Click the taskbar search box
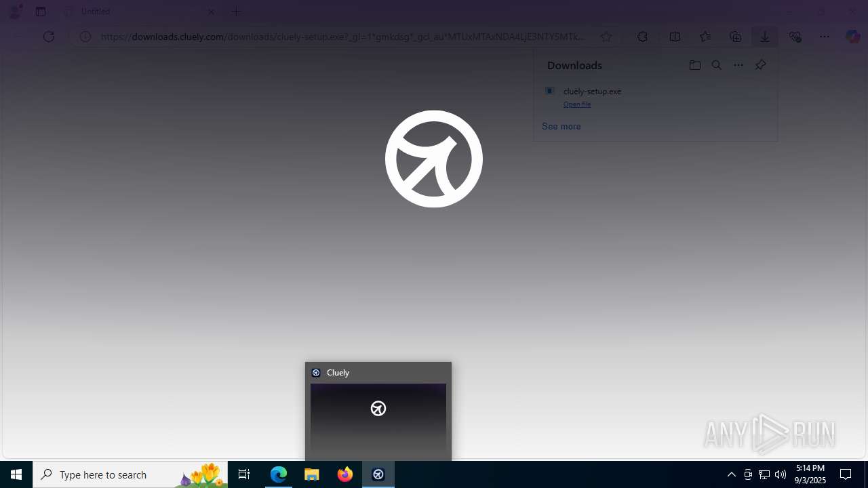Screen dimensions: 868x488 point(130,474)
